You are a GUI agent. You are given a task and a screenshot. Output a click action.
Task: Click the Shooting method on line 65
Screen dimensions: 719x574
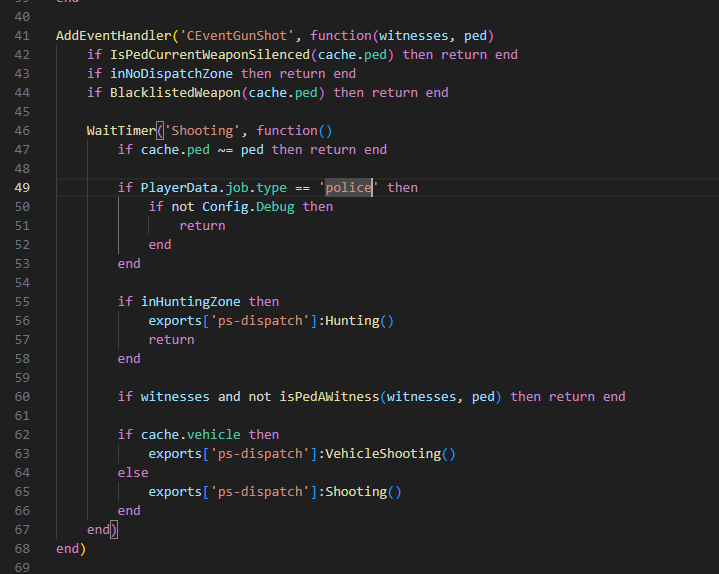point(356,491)
